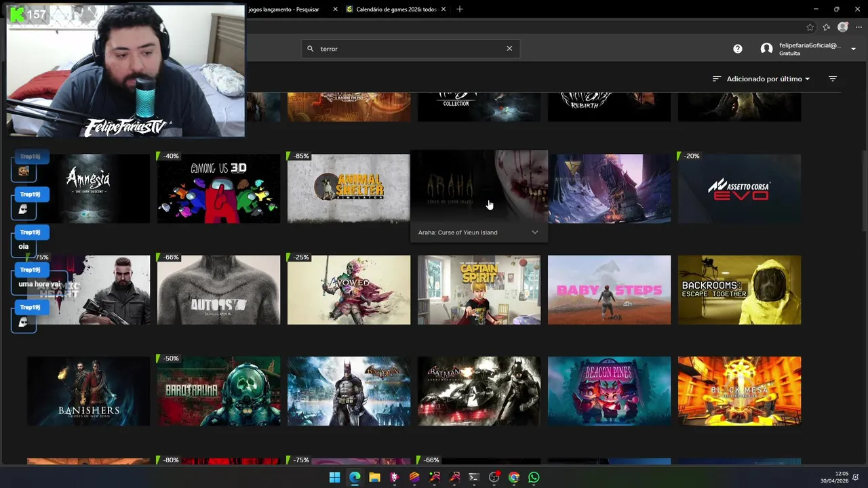This screenshot has height=488, width=868.
Task: Click the felipefaria6oficial account name
Action: pos(810,45)
